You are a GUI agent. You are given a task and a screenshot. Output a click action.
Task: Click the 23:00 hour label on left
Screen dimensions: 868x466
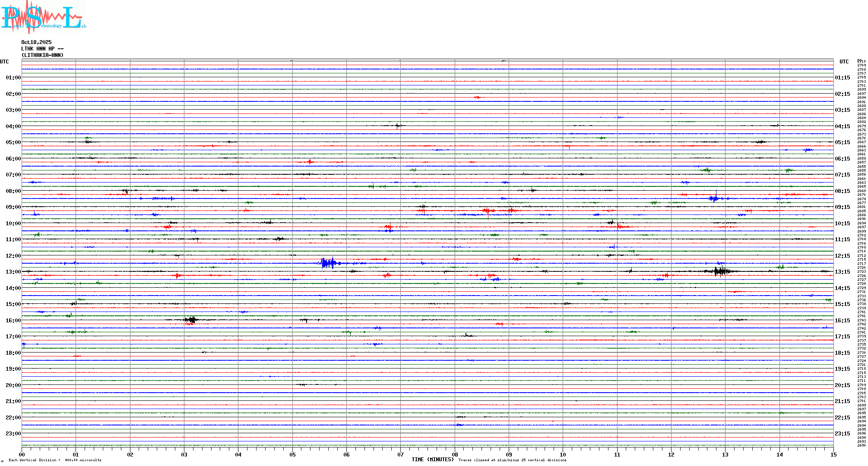click(13, 434)
